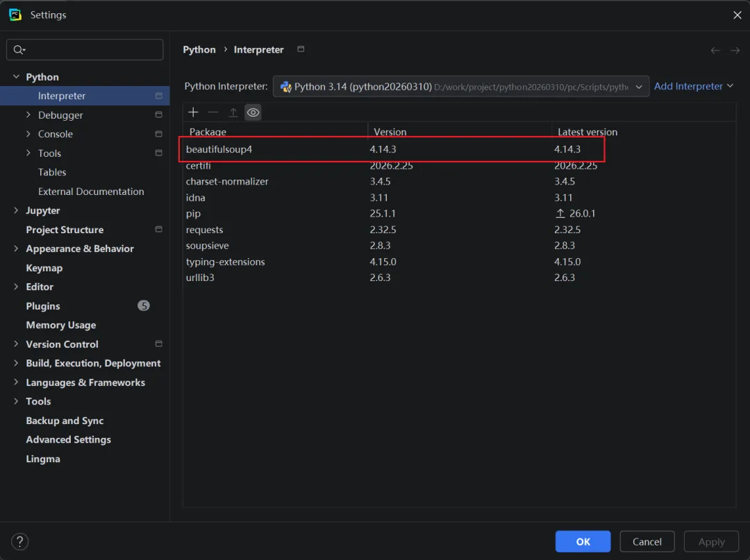
Task: Select Interpreter in settings tree
Action: 85,96
